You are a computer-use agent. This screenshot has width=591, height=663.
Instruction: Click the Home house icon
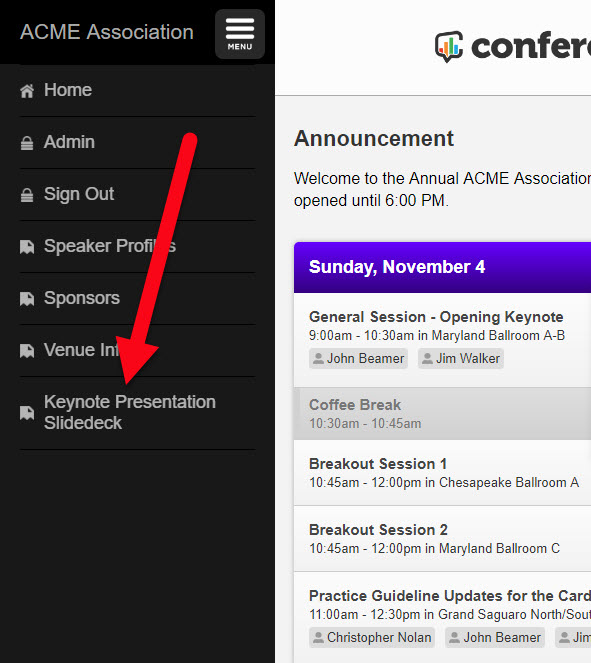27,90
